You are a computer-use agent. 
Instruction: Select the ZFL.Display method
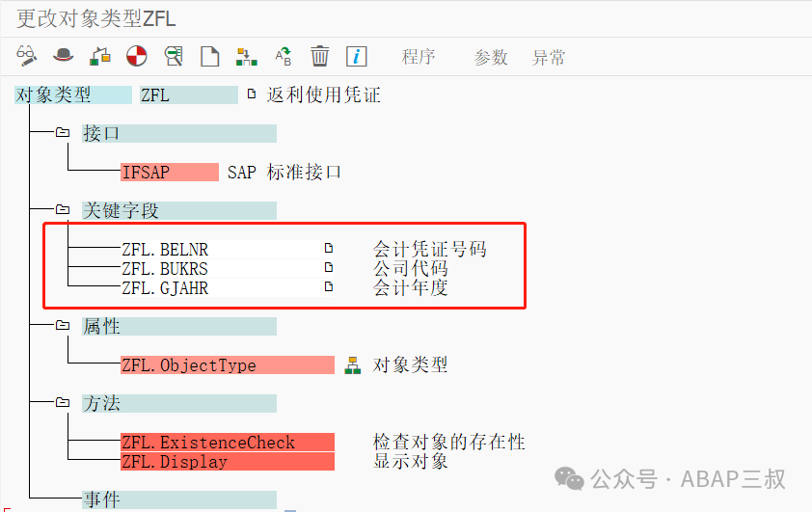(228, 461)
